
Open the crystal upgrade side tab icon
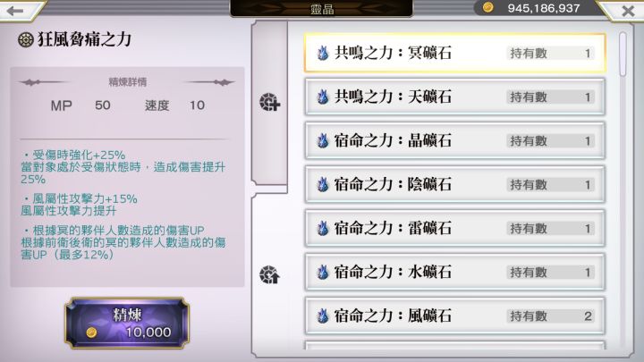[269, 275]
